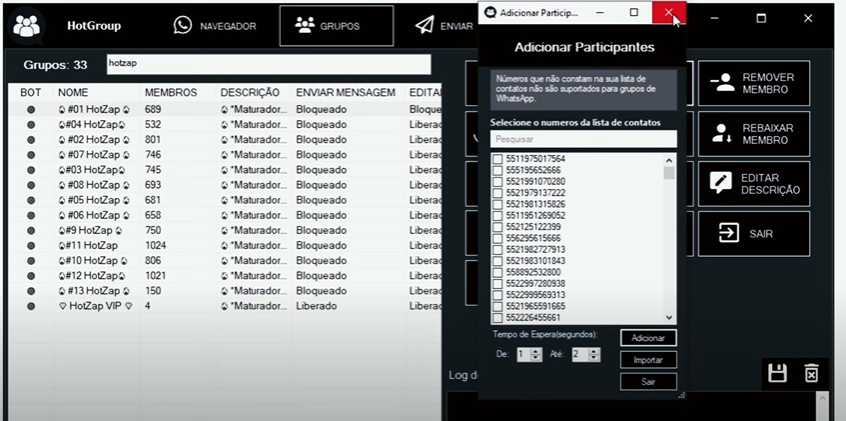The height and width of the screenshot is (421, 846).
Task: Minimize the Adicionar Participantes dialog
Action: (600, 12)
